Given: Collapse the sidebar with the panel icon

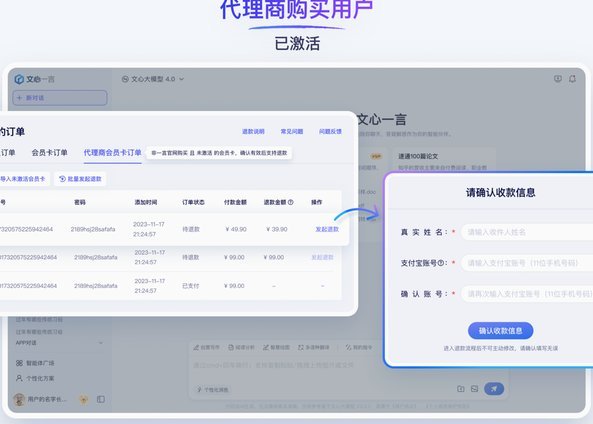Looking at the screenshot, I should [x=101, y=399].
